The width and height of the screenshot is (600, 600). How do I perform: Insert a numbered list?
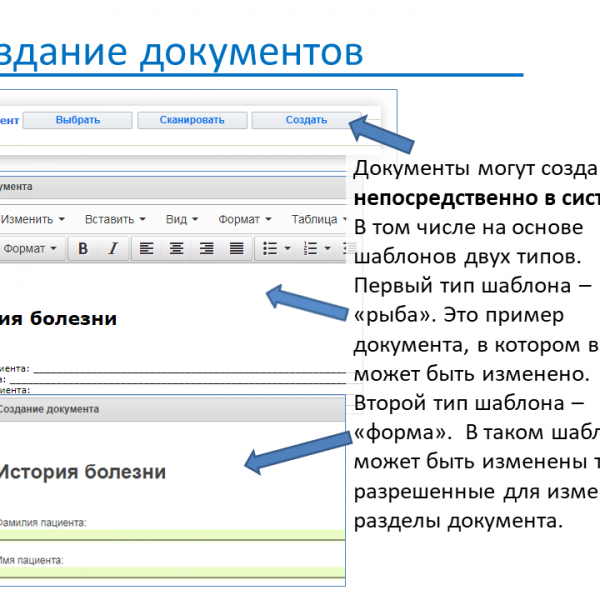(309, 248)
